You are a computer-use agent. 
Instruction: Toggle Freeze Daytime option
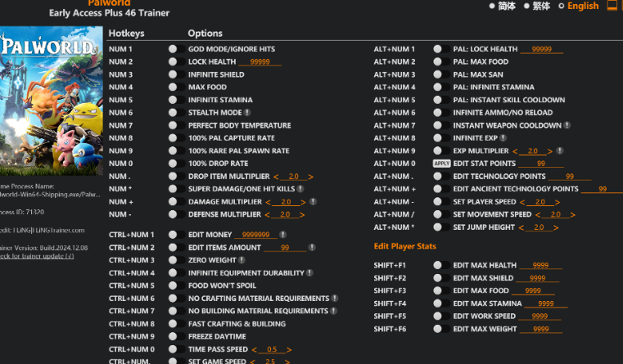[x=176, y=336]
